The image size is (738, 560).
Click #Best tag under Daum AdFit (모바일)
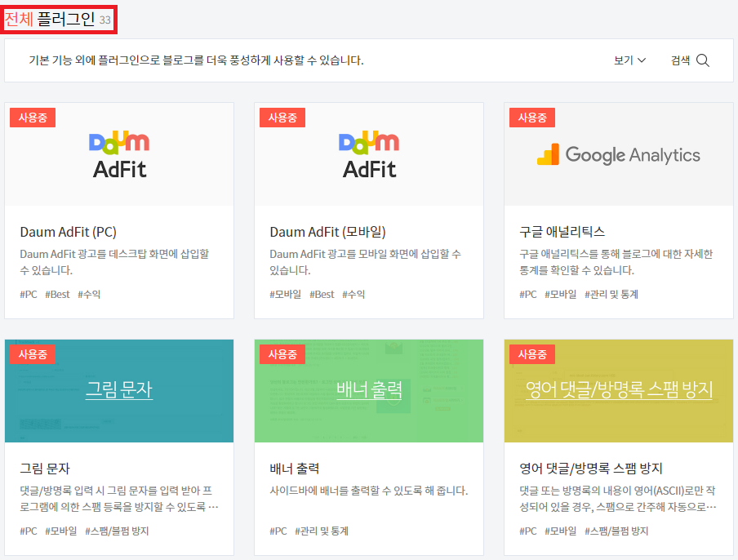322,295
